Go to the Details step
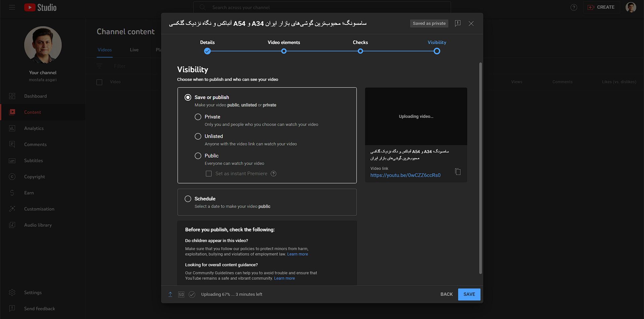This screenshot has height=319, width=644. click(207, 47)
